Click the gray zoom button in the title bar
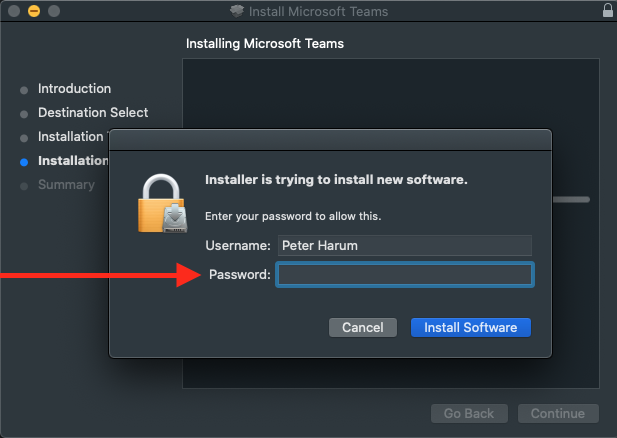617x438 pixels. pos(54,12)
